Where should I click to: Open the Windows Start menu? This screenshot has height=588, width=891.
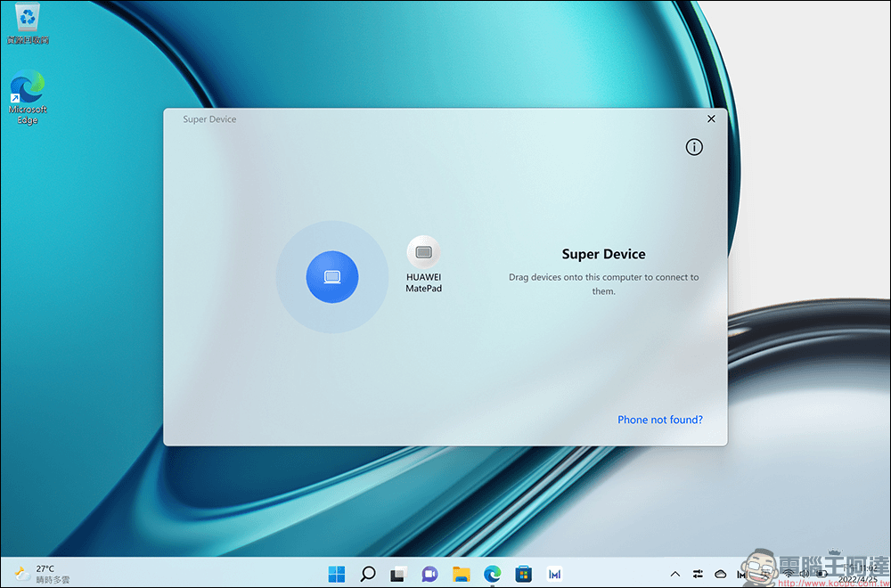337,574
